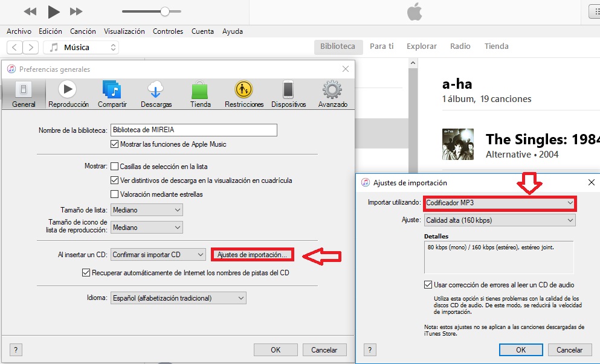Open the Visualización menu

(x=124, y=31)
